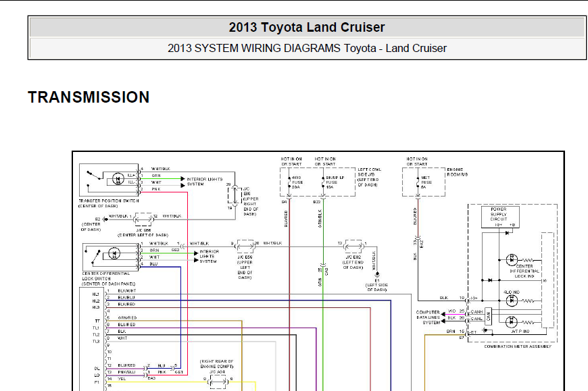Click the ENGINE ROOM R/B label
The height and width of the screenshot is (391, 588).
click(x=457, y=172)
